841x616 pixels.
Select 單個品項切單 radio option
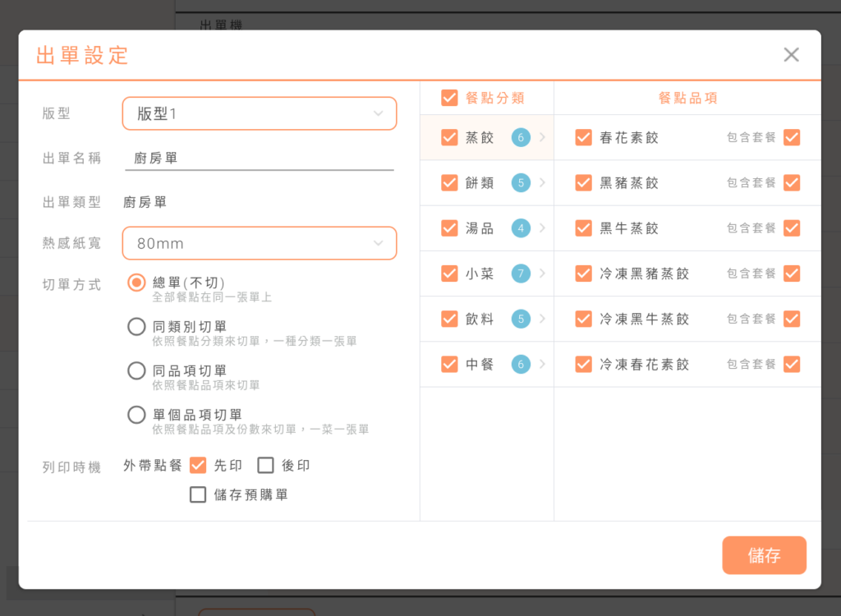136,415
